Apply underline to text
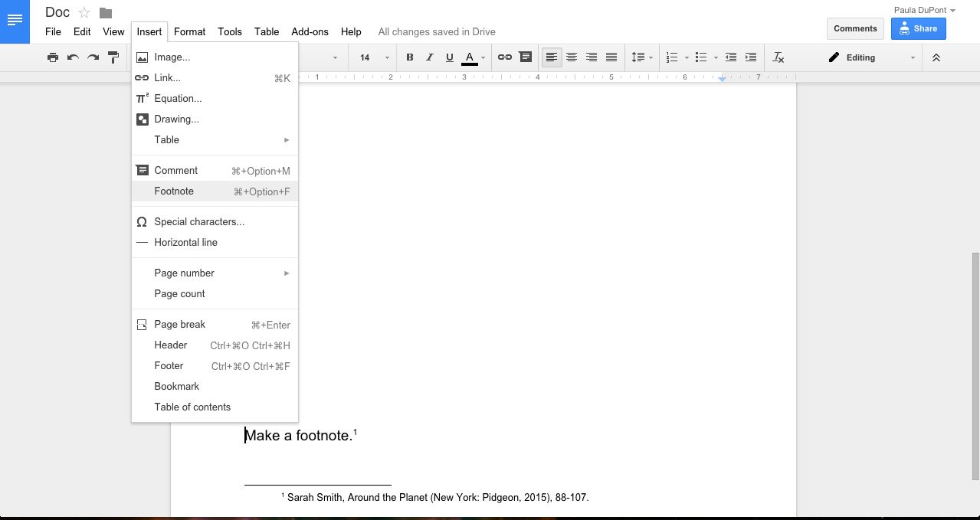Screen dimensions: 980x520 tap(450, 57)
